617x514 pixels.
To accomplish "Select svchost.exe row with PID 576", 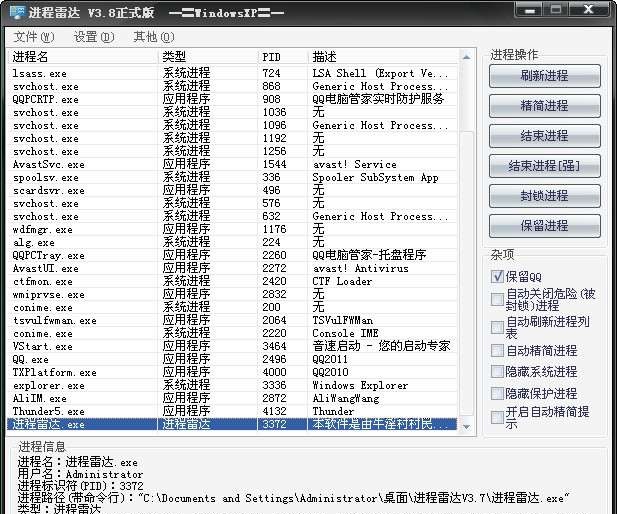I will click(x=232, y=203).
